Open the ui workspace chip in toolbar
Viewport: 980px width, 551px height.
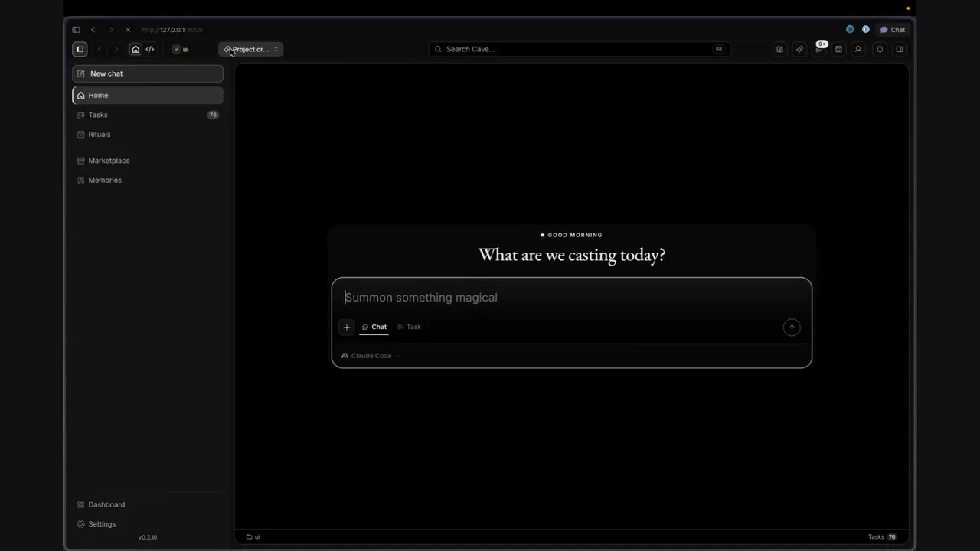(181, 49)
